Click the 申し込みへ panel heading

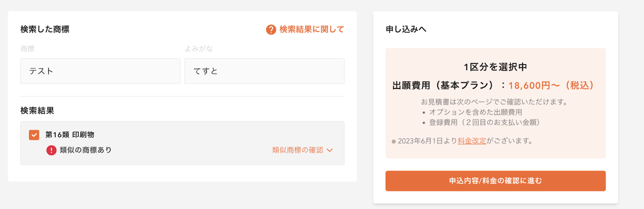pyautogui.click(x=406, y=29)
